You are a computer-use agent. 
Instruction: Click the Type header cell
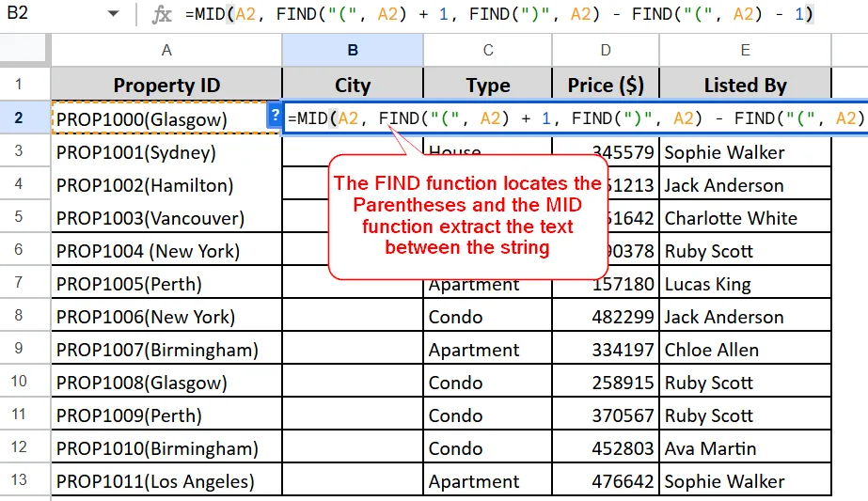pyautogui.click(x=488, y=85)
